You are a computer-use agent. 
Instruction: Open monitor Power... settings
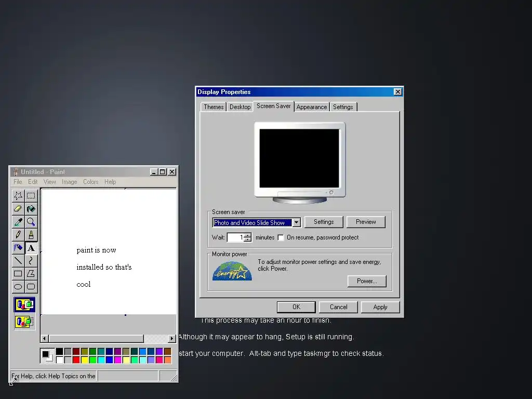[x=367, y=281]
